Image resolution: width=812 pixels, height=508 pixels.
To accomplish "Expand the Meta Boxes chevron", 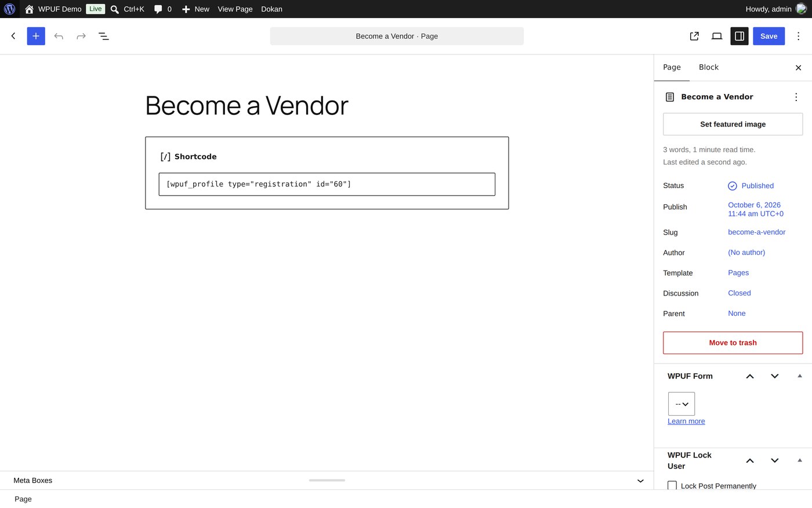I will 640,481.
